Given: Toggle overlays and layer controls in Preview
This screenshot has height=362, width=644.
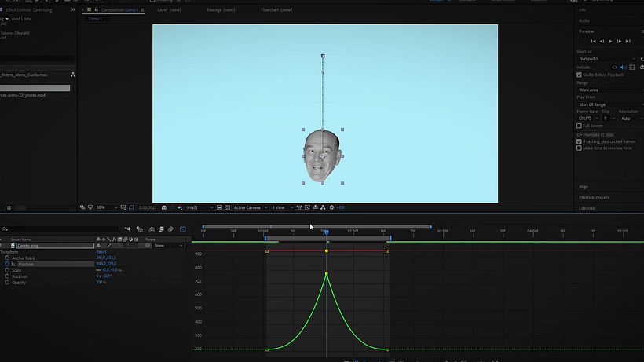Looking at the screenshot, I should [x=632, y=68].
